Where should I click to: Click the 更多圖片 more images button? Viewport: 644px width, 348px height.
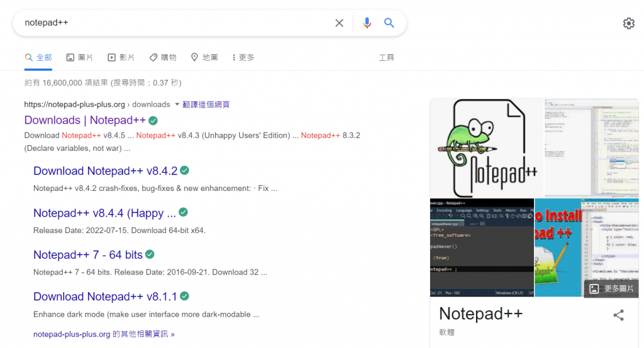611,288
